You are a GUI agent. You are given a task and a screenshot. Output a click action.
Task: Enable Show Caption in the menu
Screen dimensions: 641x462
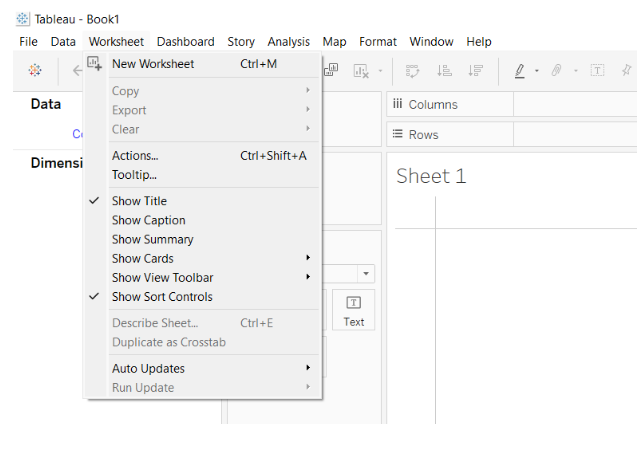point(148,220)
